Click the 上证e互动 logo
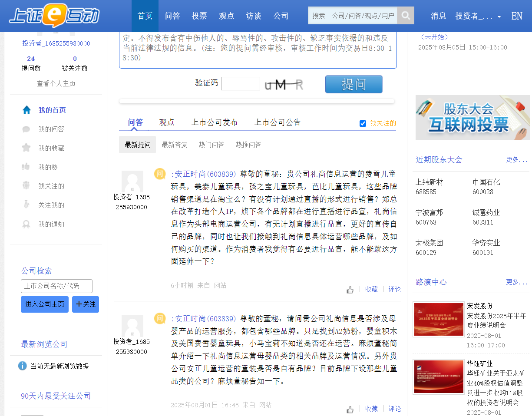The height and width of the screenshot is (416, 532). coord(54,16)
